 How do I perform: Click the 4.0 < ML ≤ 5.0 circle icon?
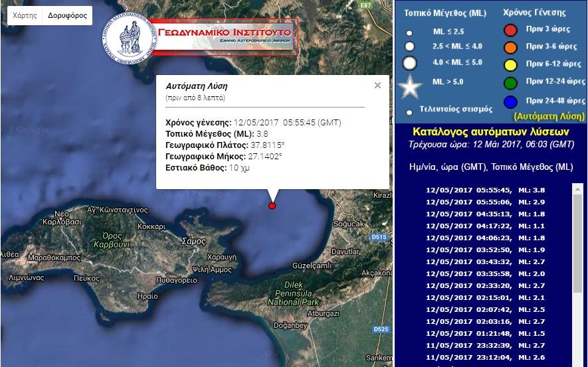[409, 64]
